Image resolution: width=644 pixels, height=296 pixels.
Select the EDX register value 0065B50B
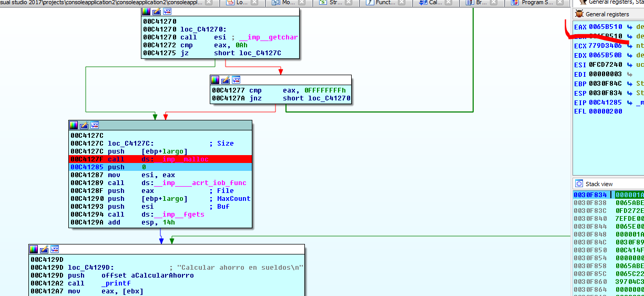[x=605, y=55]
